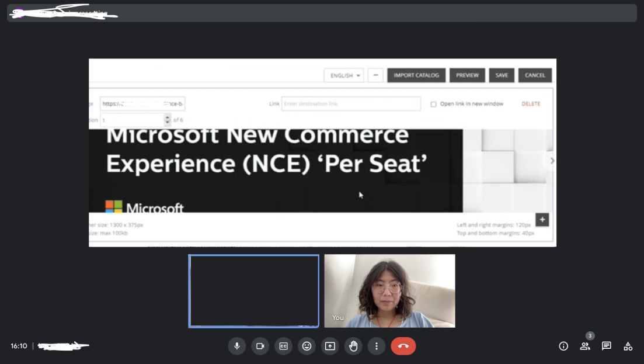Screen dimensions: 644x364
Task: Turn on closed captions
Action: click(x=283, y=346)
